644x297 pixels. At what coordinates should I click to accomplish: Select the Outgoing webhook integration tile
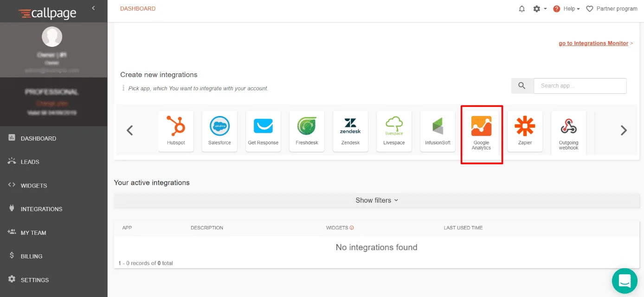coord(568,133)
